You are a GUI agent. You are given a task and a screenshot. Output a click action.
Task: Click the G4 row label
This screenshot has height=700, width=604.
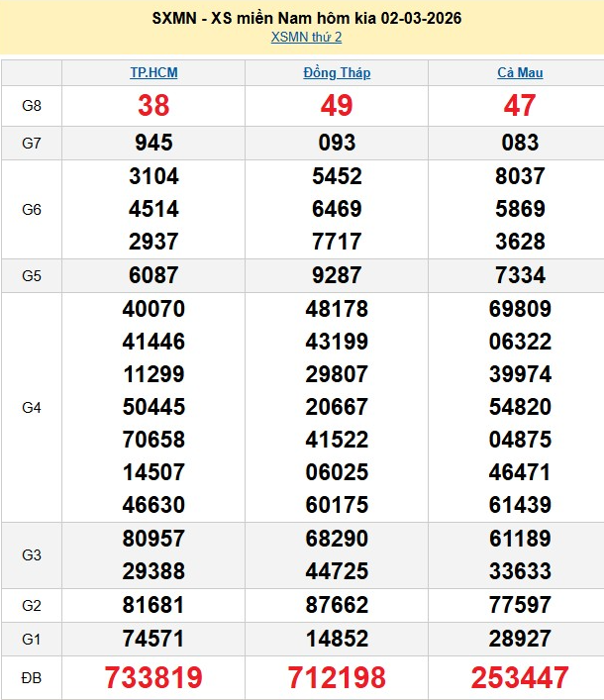(32, 407)
